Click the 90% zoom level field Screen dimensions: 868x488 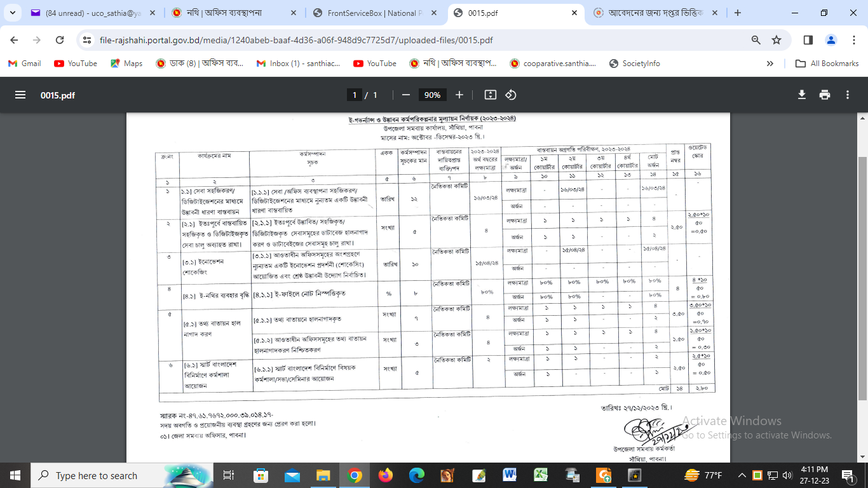pos(432,95)
